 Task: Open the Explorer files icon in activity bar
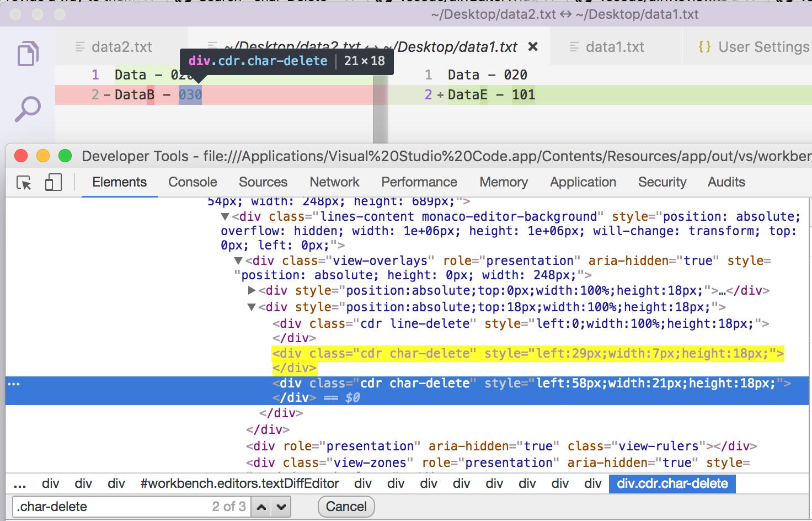[x=28, y=54]
